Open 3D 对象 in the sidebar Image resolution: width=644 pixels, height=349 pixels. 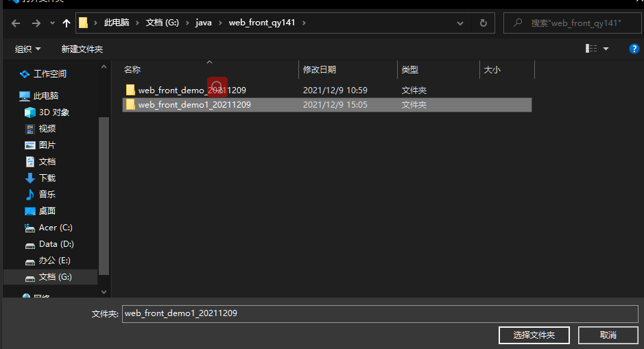(x=53, y=112)
